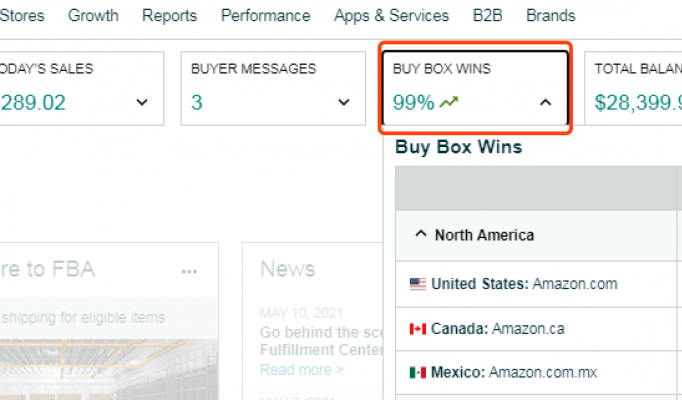The width and height of the screenshot is (682, 400).
Task: Click the United States flag icon
Action: (418, 284)
